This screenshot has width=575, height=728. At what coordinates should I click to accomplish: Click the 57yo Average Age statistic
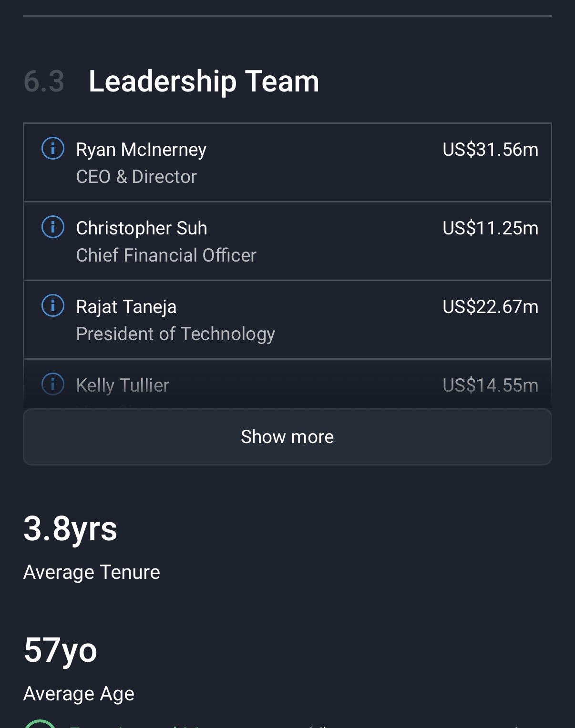coord(61,650)
